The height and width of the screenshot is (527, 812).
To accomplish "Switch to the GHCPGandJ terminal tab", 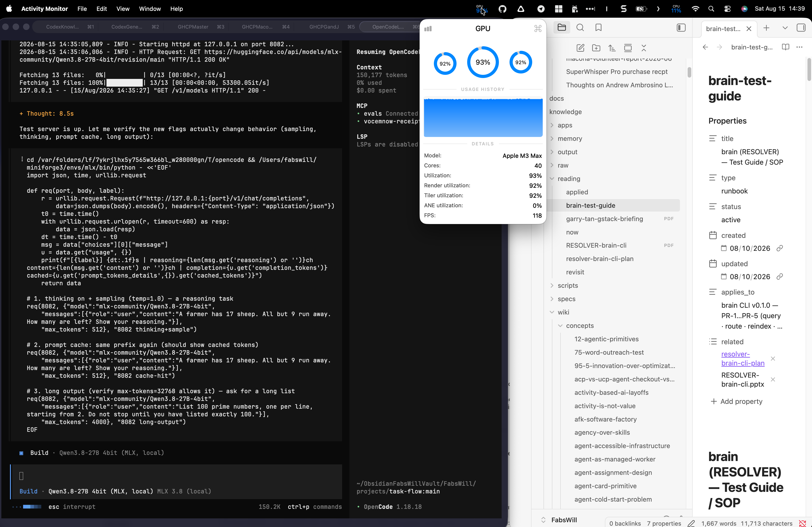I will (332, 27).
